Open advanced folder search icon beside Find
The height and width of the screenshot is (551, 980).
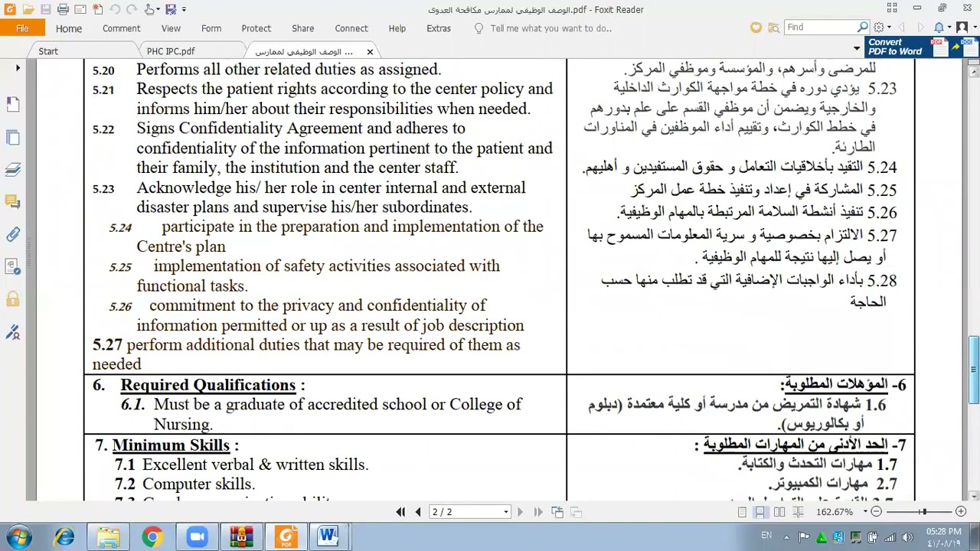coord(773,28)
